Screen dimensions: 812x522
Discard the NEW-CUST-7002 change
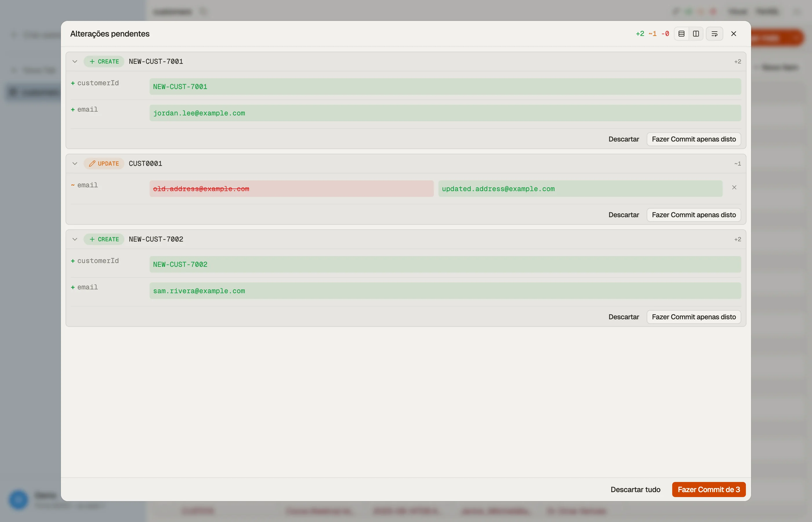coord(623,317)
